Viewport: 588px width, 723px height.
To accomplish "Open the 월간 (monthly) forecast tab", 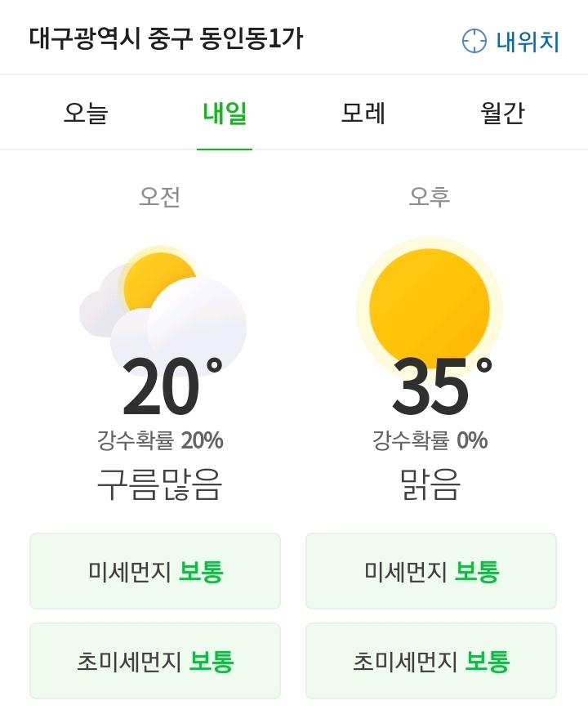I will (x=502, y=114).
